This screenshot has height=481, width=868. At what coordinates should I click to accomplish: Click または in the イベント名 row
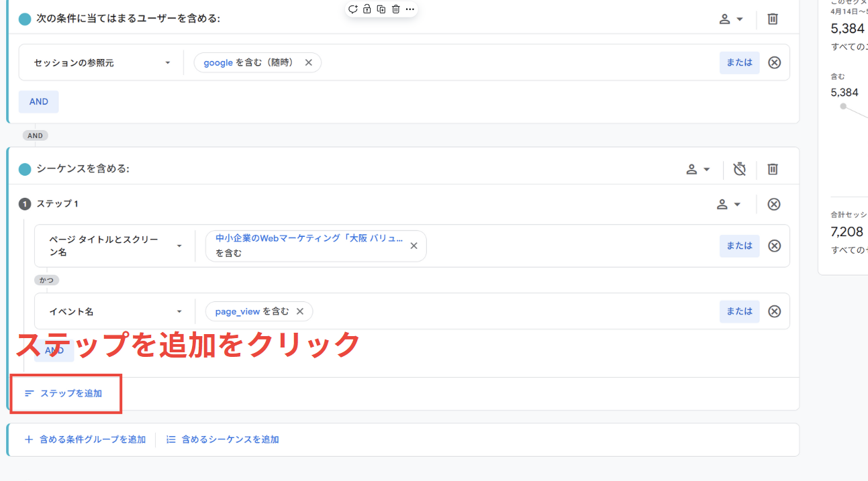tap(740, 311)
